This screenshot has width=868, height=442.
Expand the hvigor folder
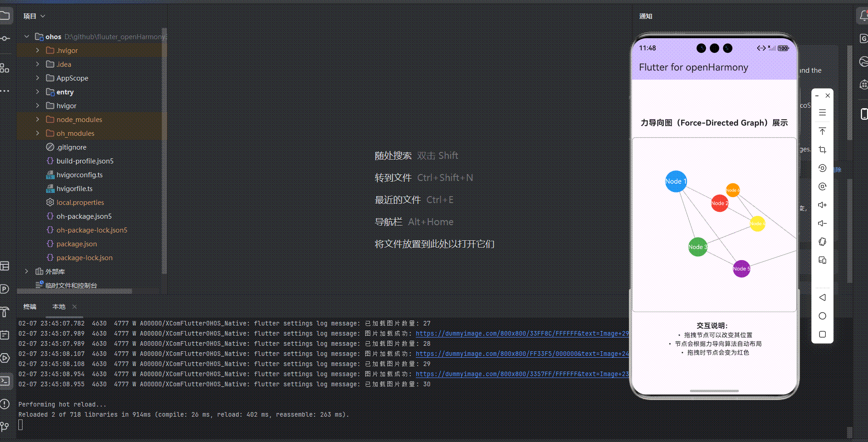click(38, 105)
